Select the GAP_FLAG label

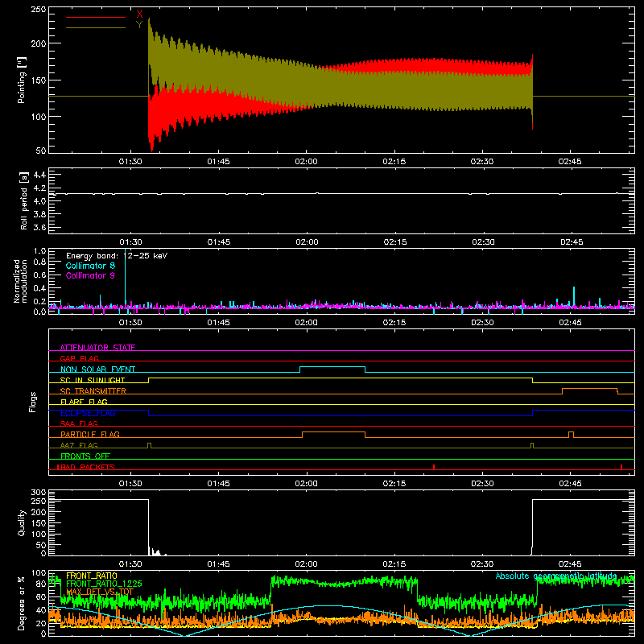79,358
